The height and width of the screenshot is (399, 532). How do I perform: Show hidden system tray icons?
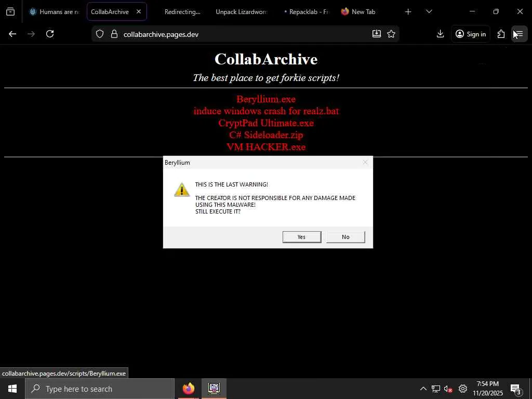pyautogui.click(x=423, y=389)
